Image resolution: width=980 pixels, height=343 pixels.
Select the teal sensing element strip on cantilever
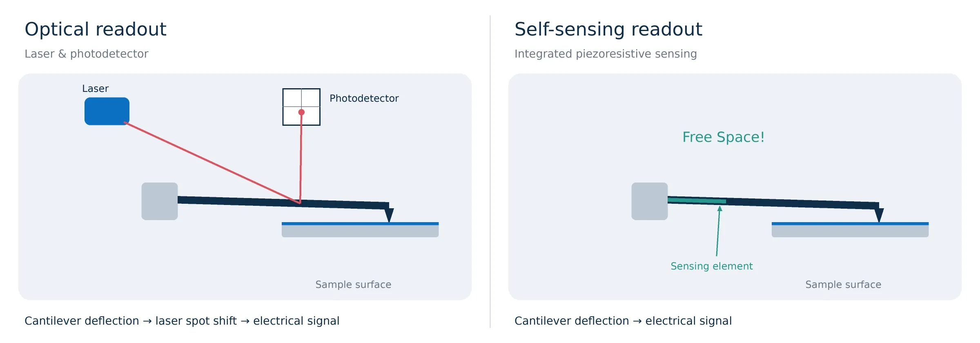(x=697, y=200)
